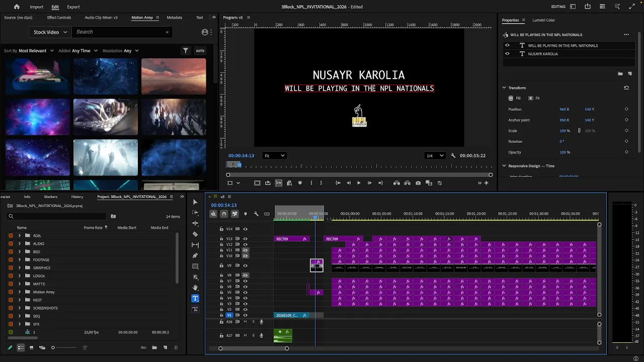Open 1/4 playback resolution dropdown
Viewport: 644px width, 362px height.
coord(435,155)
